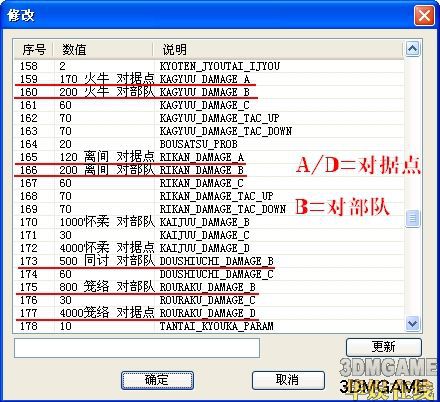440x402 pixels.
Task: Click the 说明 column header
Action: 278,50
